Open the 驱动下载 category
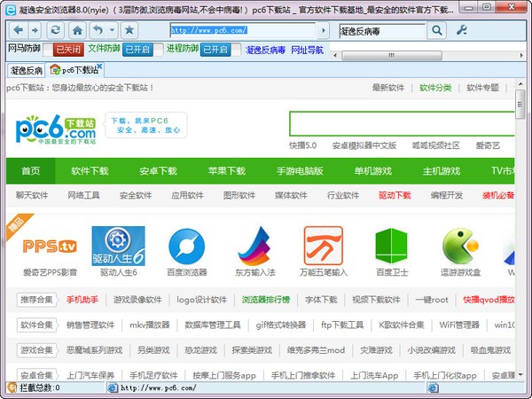This screenshot has height=399, width=532. (395, 195)
